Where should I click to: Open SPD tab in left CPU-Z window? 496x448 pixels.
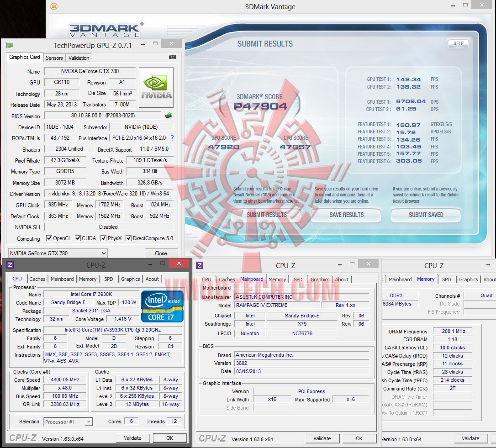(109, 279)
